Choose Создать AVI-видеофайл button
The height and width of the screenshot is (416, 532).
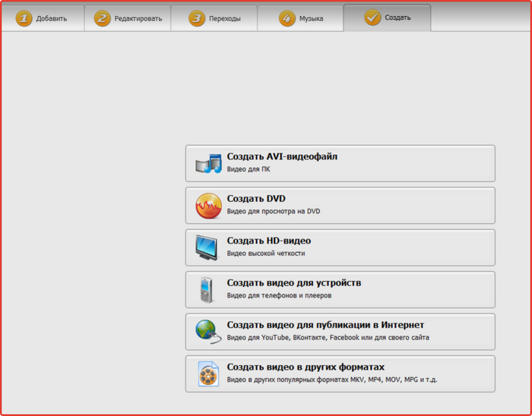340,163
